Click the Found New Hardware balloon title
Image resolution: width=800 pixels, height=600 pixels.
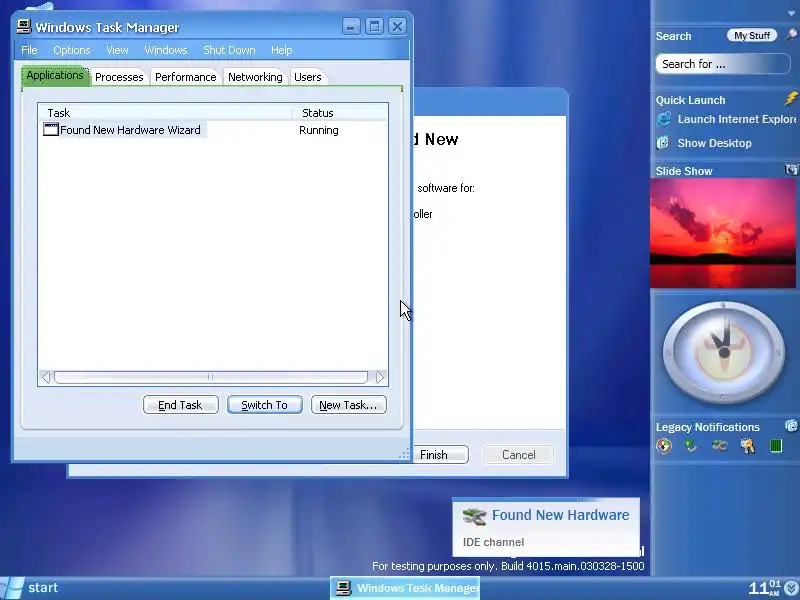(560, 515)
